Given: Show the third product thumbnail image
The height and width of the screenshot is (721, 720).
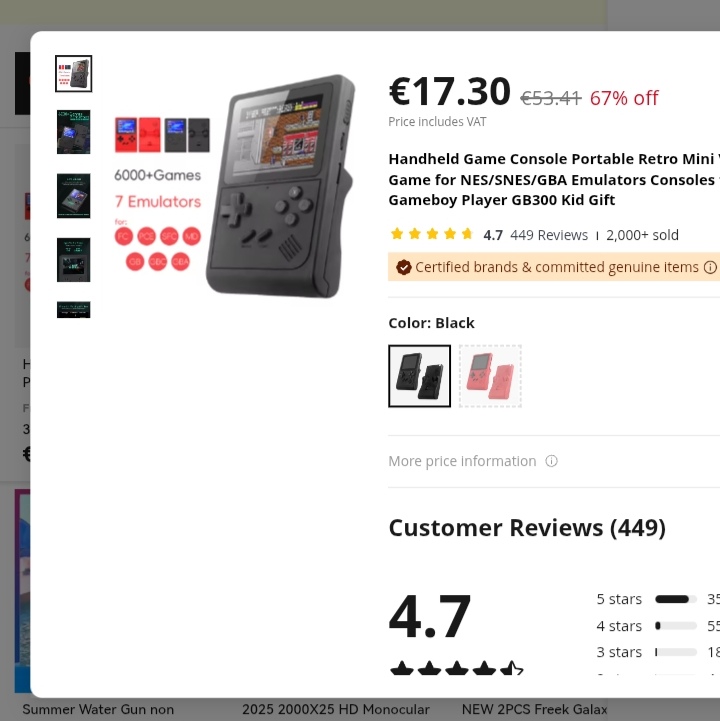Looking at the screenshot, I should click(x=74, y=196).
